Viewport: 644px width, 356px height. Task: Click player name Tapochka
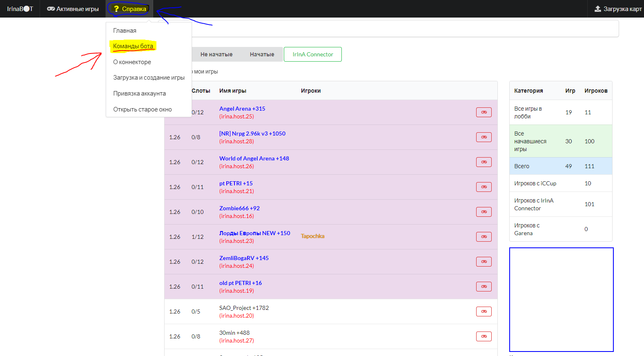coord(313,236)
